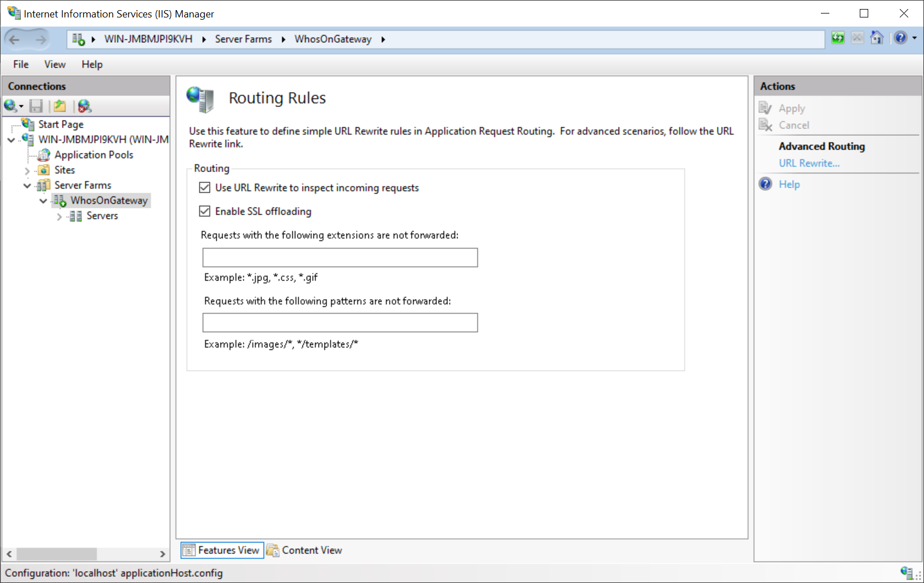924x583 pixels.
Task: Open dropdown arrow after WIN-JMBMJPI9KVH breadcrumb
Action: point(204,39)
